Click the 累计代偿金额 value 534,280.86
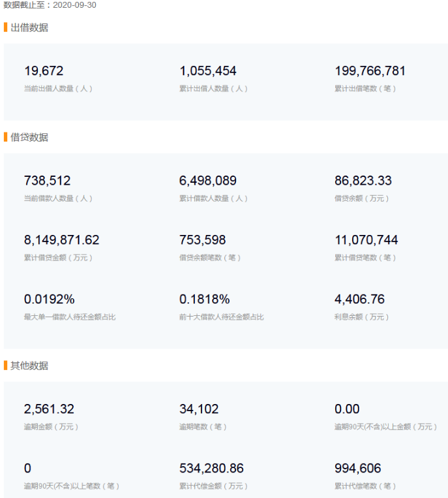Screen dimensions: 448x498 [x=211, y=469]
